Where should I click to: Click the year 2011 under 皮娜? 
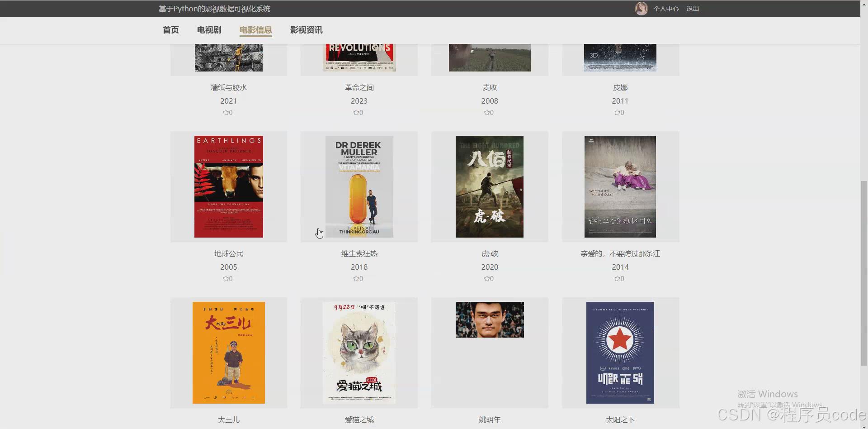click(x=620, y=101)
